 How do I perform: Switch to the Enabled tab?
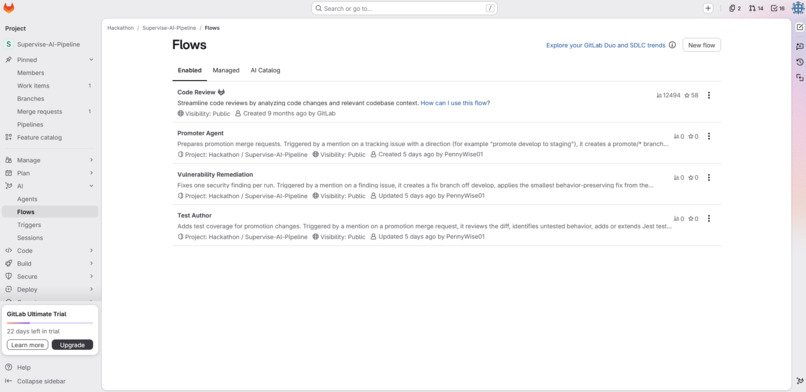coord(190,70)
